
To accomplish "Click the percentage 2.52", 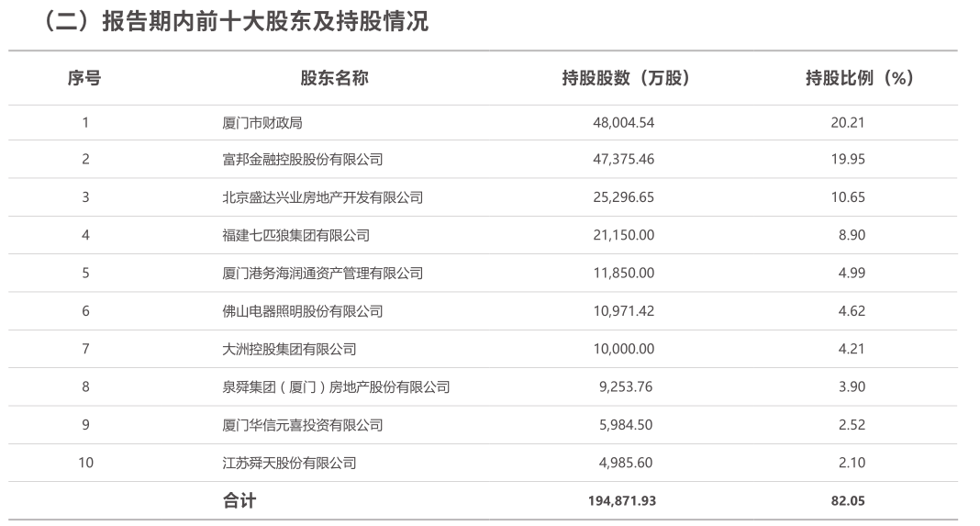I will point(852,425).
